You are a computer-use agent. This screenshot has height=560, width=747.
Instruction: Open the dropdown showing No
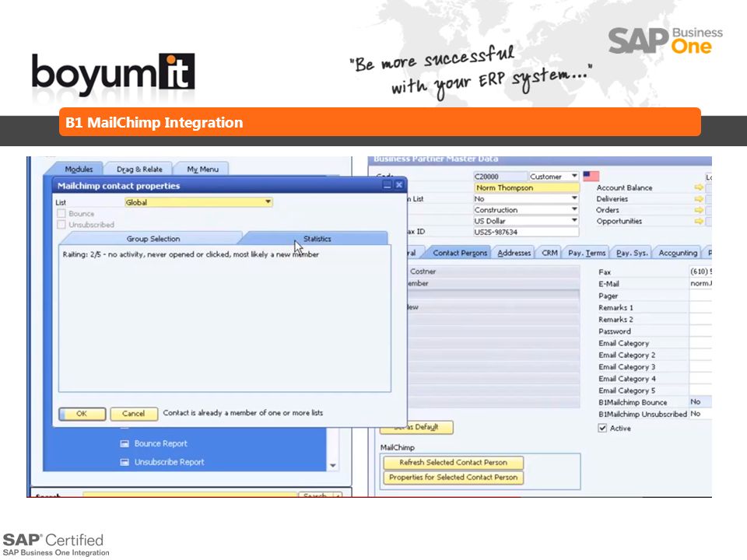click(x=574, y=198)
